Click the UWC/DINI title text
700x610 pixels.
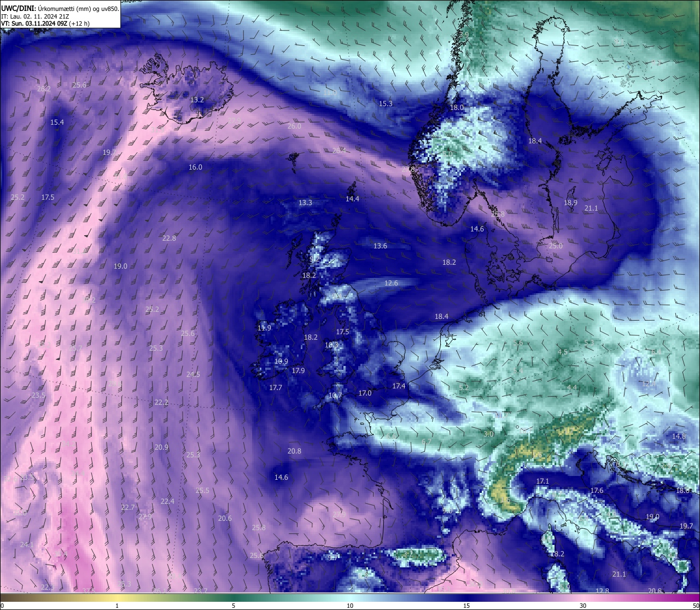(x=19, y=8)
